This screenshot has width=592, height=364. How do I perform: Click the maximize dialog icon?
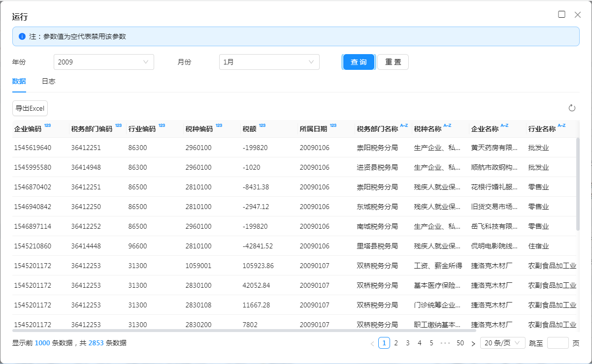coord(561,14)
